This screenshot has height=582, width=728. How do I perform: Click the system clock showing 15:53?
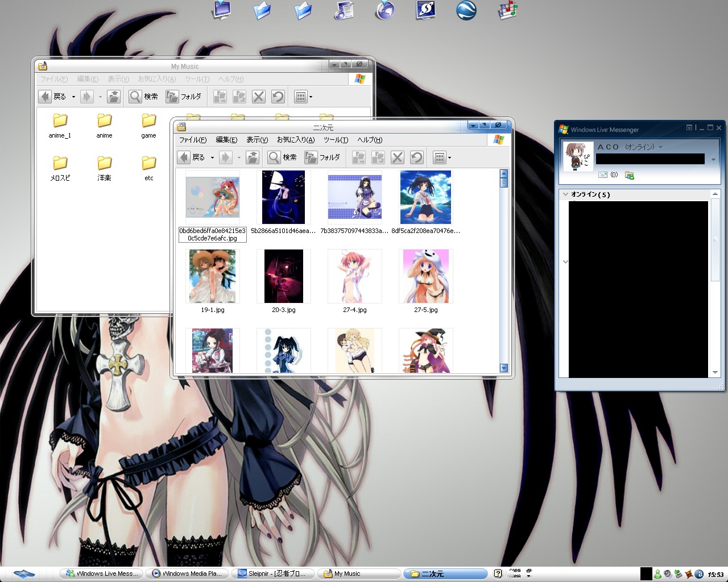click(715, 575)
